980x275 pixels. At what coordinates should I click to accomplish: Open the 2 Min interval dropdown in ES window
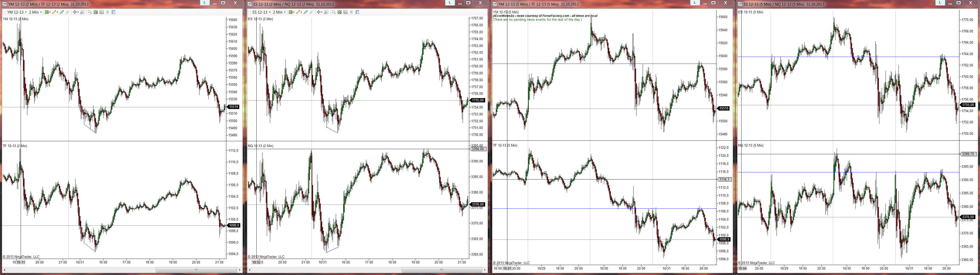[279, 12]
